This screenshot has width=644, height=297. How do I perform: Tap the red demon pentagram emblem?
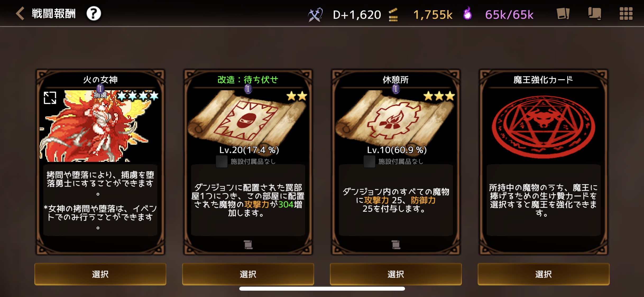[x=544, y=127]
